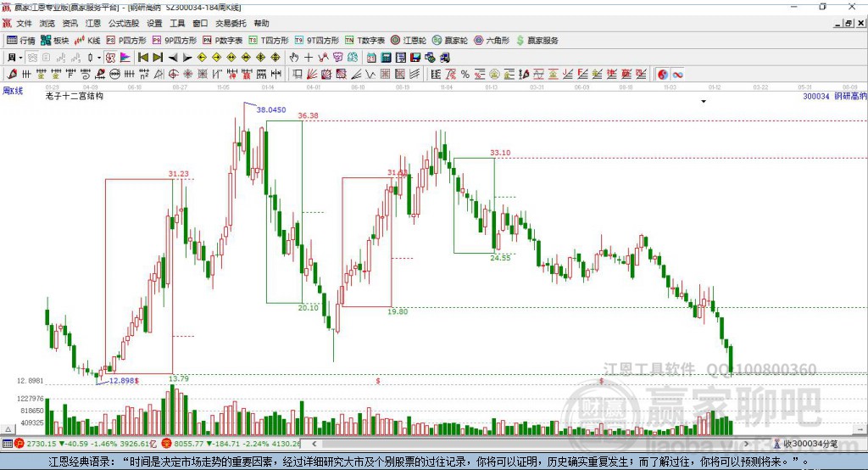Screen dimensions: 868x470
Task: Open the 六角形 hexagon tool
Action: tap(492, 41)
